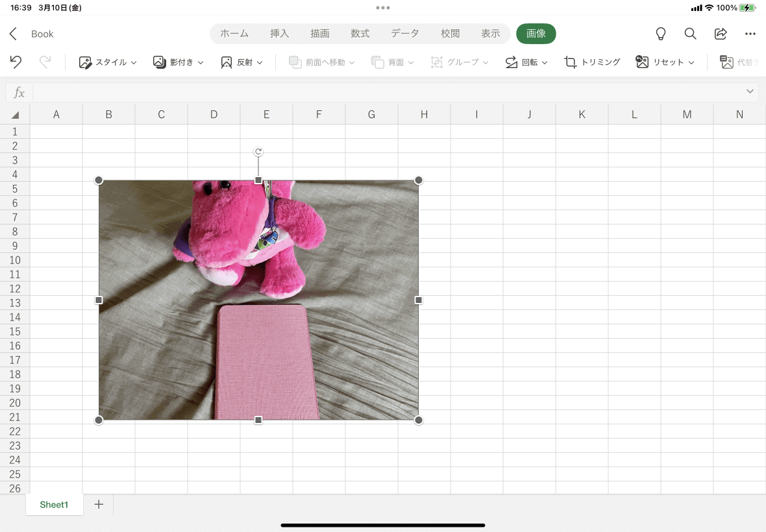This screenshot has height=532, width=766.
Task: Switch to the 描画 tab
Action: point(320,34)
